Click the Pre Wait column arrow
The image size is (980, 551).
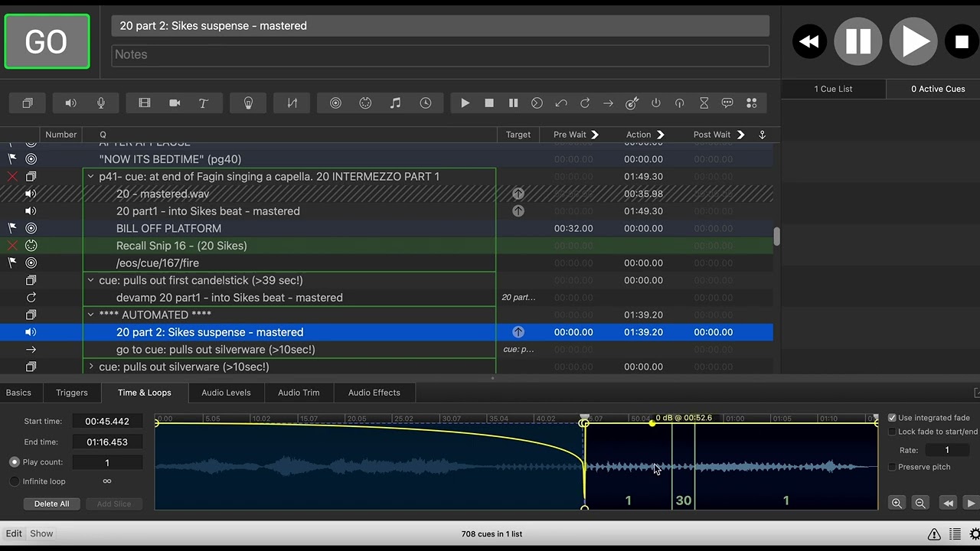595,135
